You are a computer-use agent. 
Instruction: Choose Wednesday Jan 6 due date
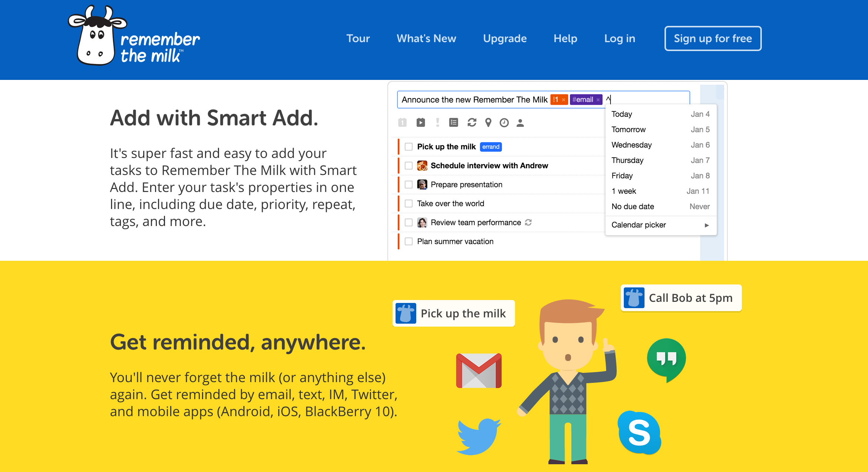pos(661,145)
